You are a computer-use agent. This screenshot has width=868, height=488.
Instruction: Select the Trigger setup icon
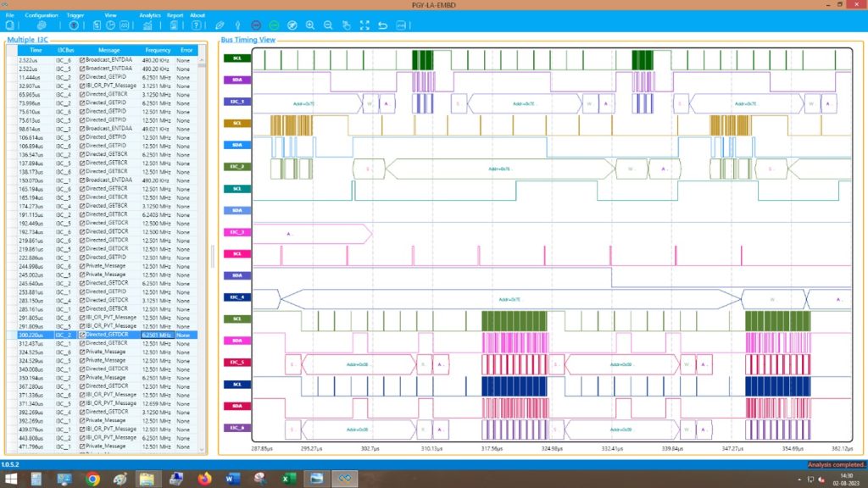point(74,25)
